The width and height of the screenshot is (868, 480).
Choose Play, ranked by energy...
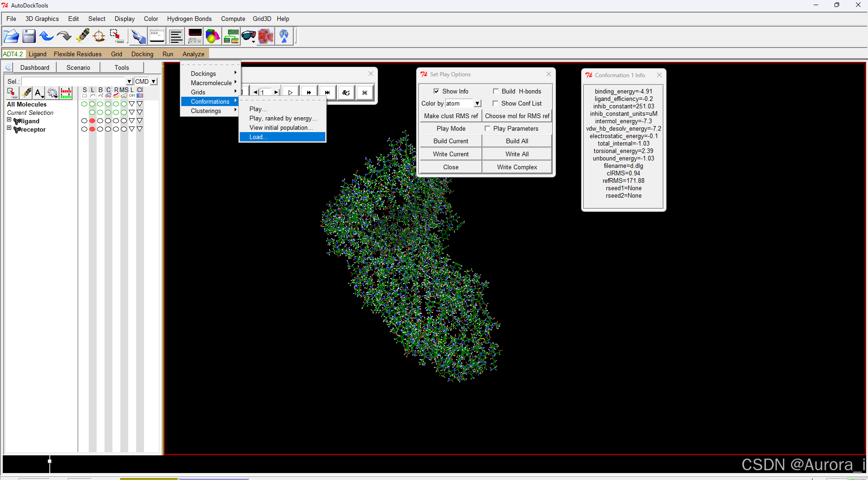pyautogui.click(x=282, y=118)
